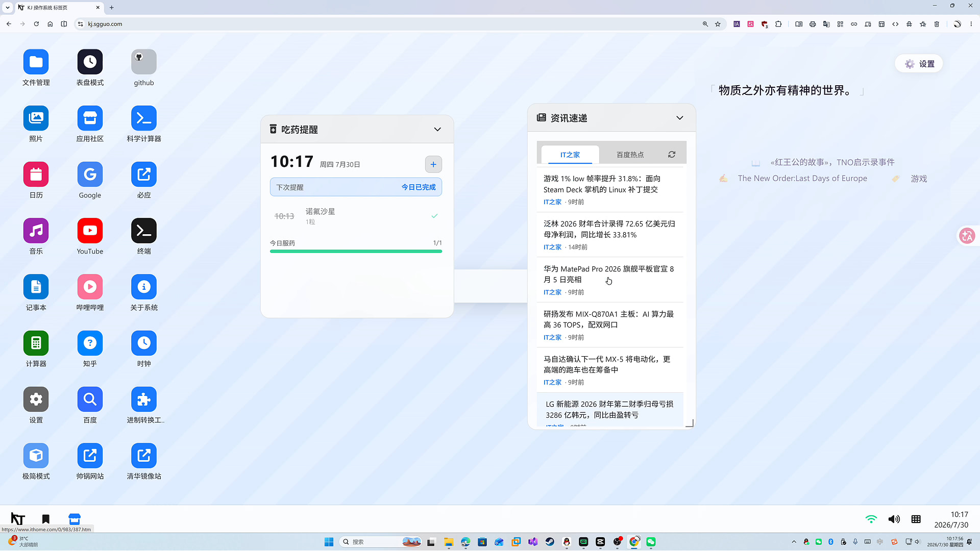
Task: Open the 文件管理 file manager app
Action: tap(36, 62)
